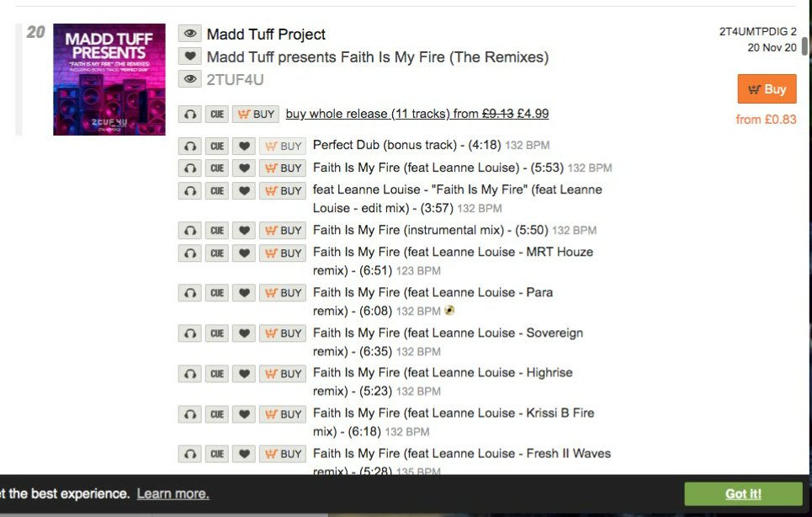The width and height of the screenshot is (812, 517).
Task: Cue Faith Is My Fire 5:53 track
Action: point(217,168)
